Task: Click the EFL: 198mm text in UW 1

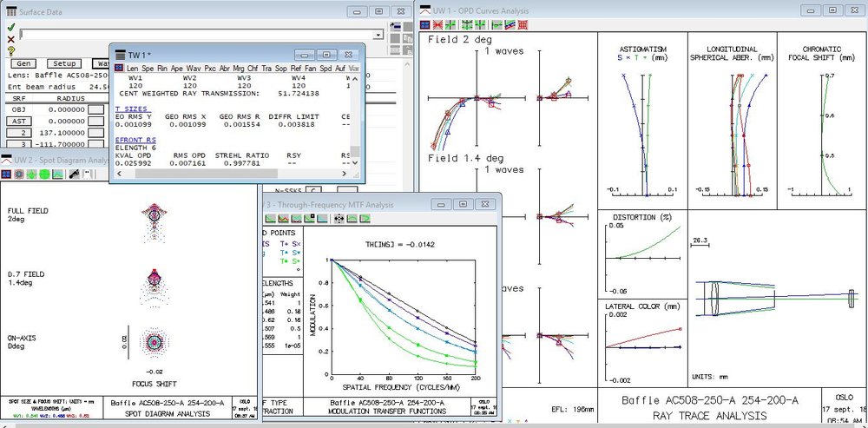Action: coord(573,409)
